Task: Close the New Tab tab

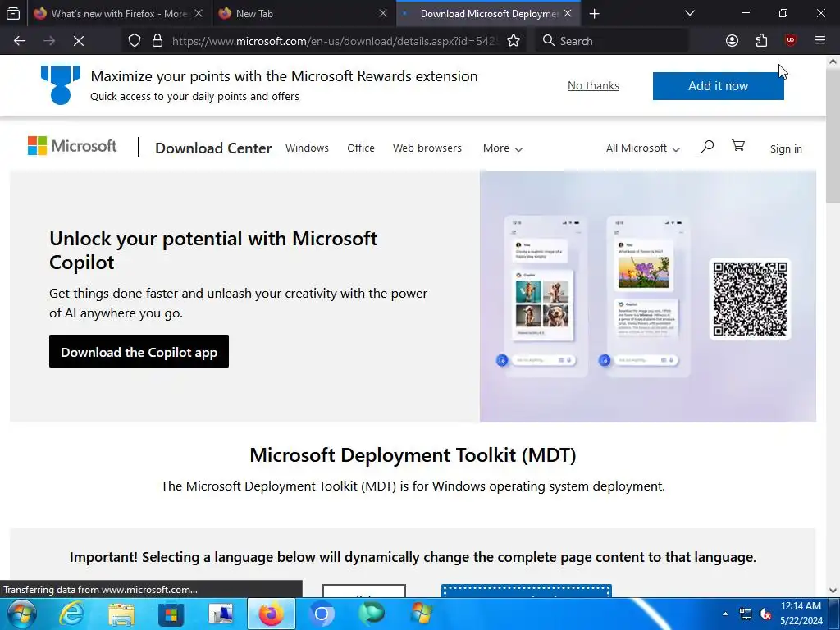Action: (x=383, y=14)
